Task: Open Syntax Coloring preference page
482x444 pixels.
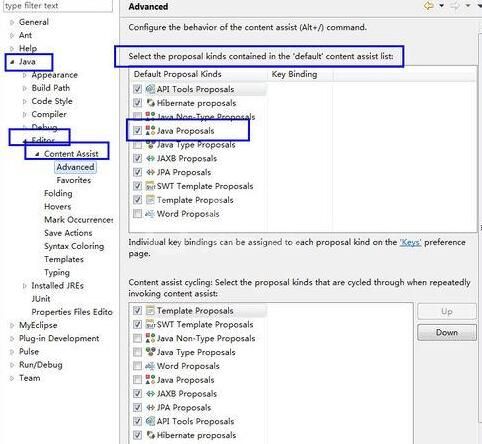Action: point(74,246)
